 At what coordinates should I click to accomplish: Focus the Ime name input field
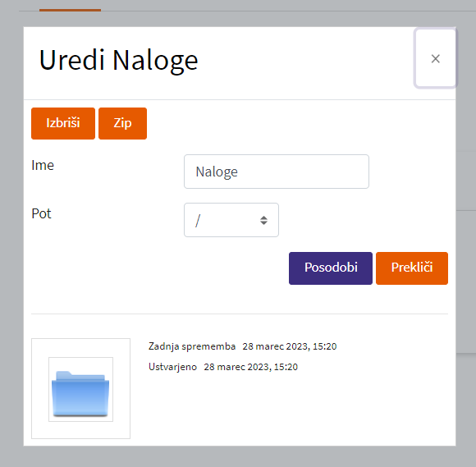point(277,172)
